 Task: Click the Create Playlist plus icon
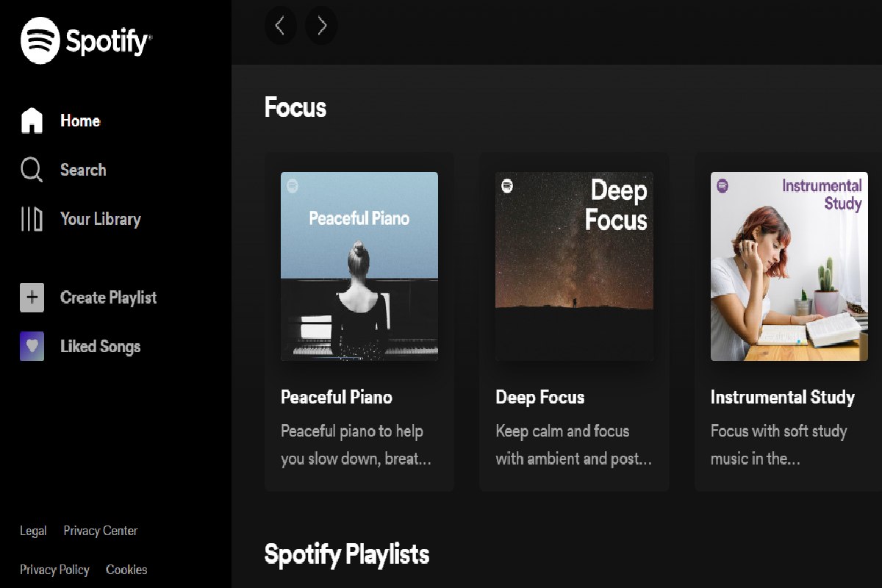coord(32,298)
